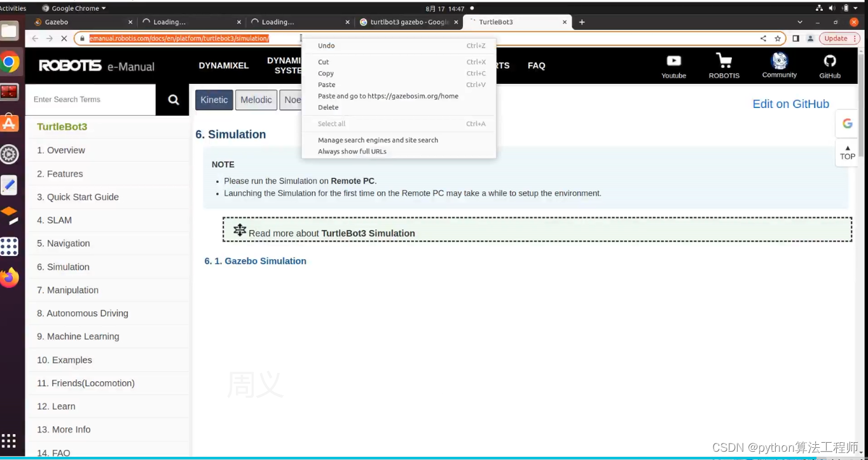Select the Kinetic ROS version tab
868x460 pixels.
(214, 100)
